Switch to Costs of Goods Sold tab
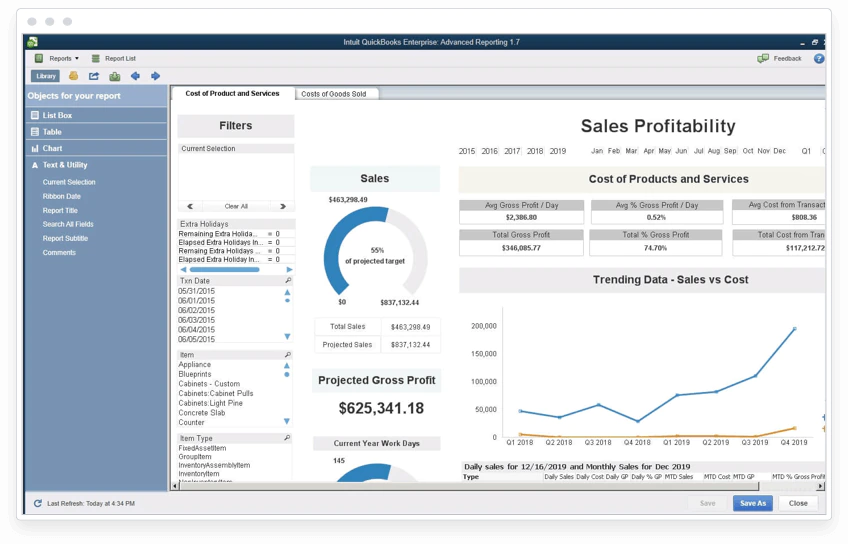Viewport: 848px width, 544px height. pos(334,94)
